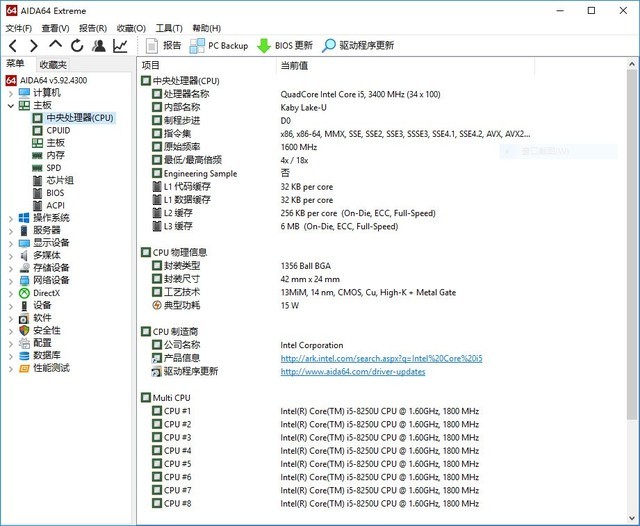Screen dimensions: 640x526
Task: Expand the 计算机 tree node
Action: [11, 92]
